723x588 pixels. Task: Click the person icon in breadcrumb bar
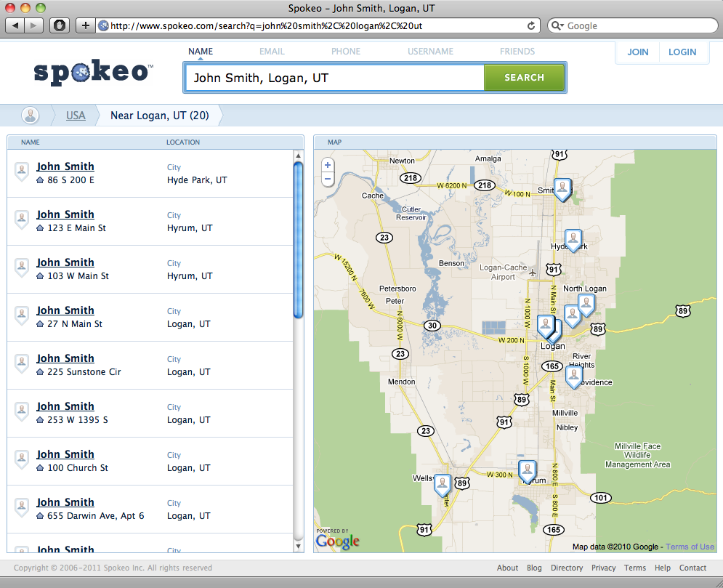pos(31,116)
